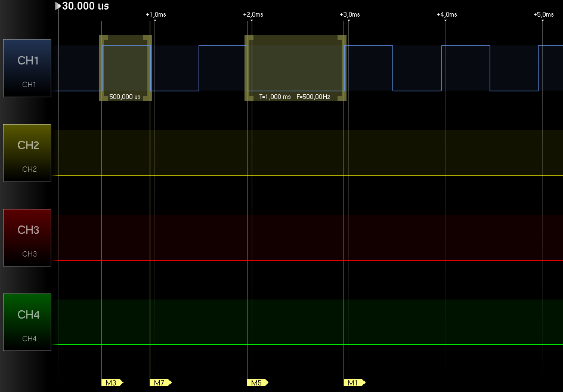563x392 pixels.
Task: Select the CH3 channel label
Action: click(27, 237)
